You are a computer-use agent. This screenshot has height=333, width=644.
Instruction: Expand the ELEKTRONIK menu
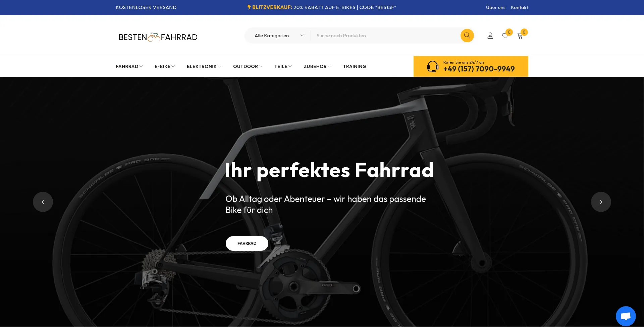(204, 66)
